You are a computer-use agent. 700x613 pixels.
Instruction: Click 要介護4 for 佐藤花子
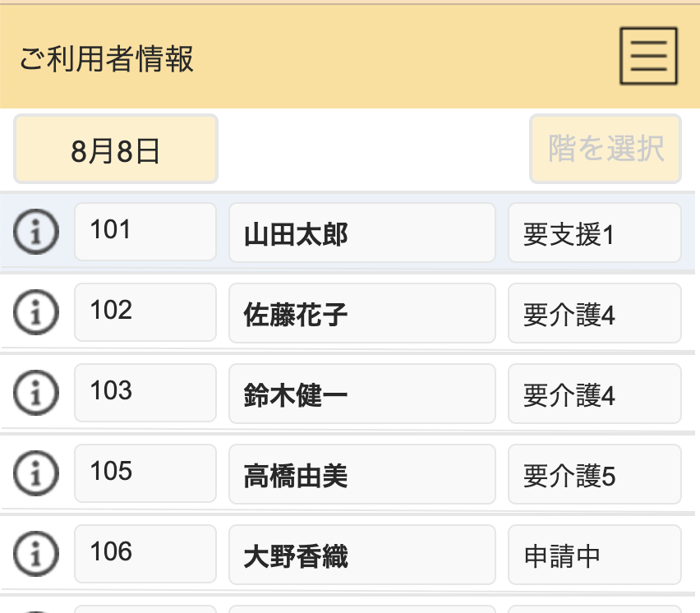tap(594, 314)
